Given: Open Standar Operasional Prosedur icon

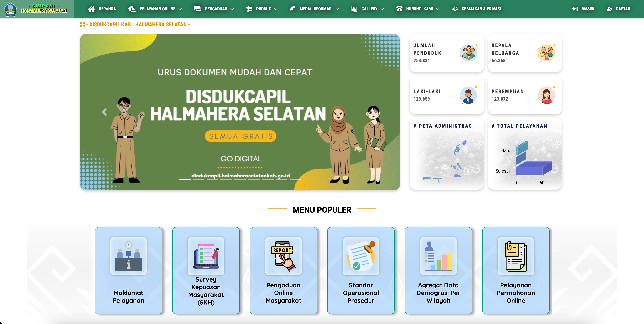Looking at the screenshot, I should click(x=361, y=256).
